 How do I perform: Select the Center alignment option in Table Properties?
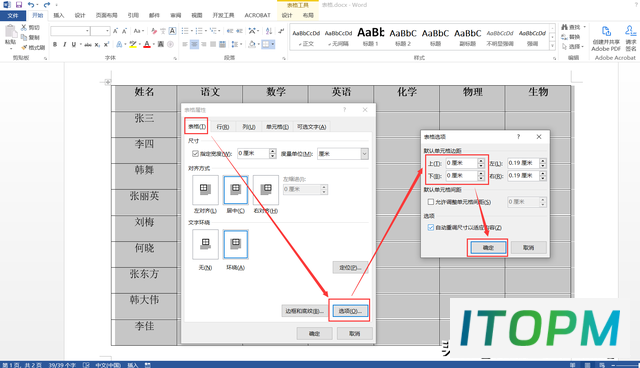236,190
